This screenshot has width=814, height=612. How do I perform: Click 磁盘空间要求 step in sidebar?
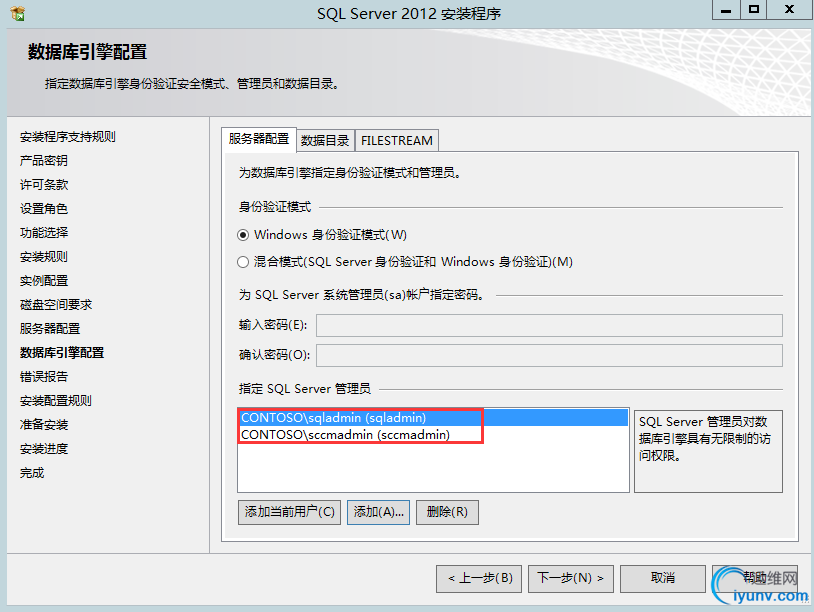point(56,305)
